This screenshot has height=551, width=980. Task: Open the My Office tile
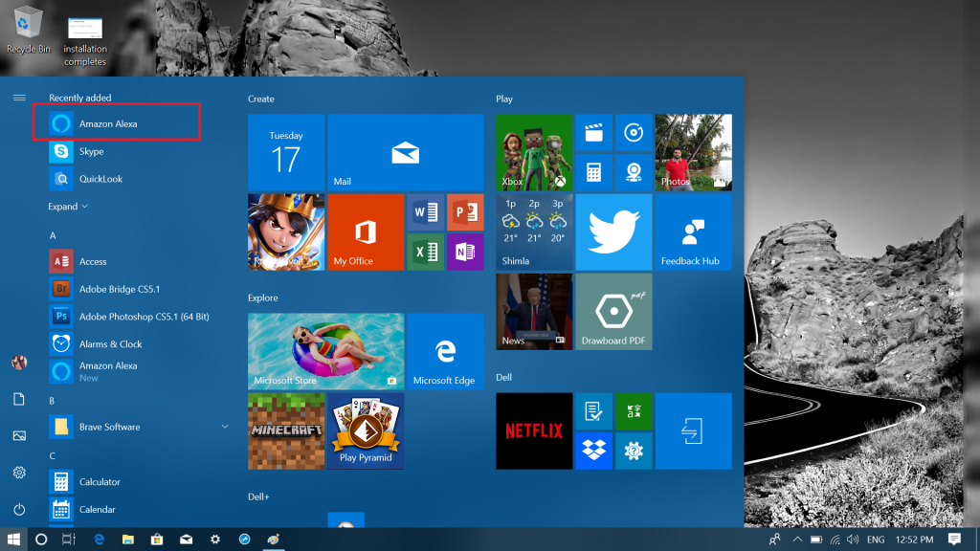[366, 231]
